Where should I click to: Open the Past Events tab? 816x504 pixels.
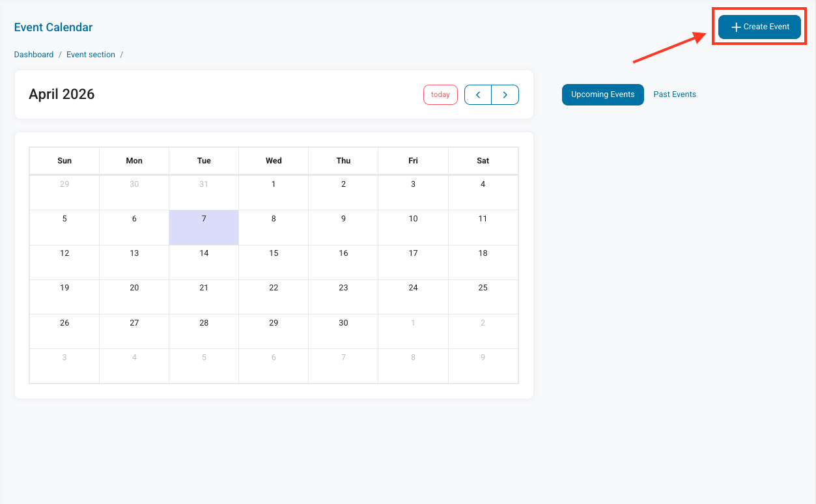675,94
